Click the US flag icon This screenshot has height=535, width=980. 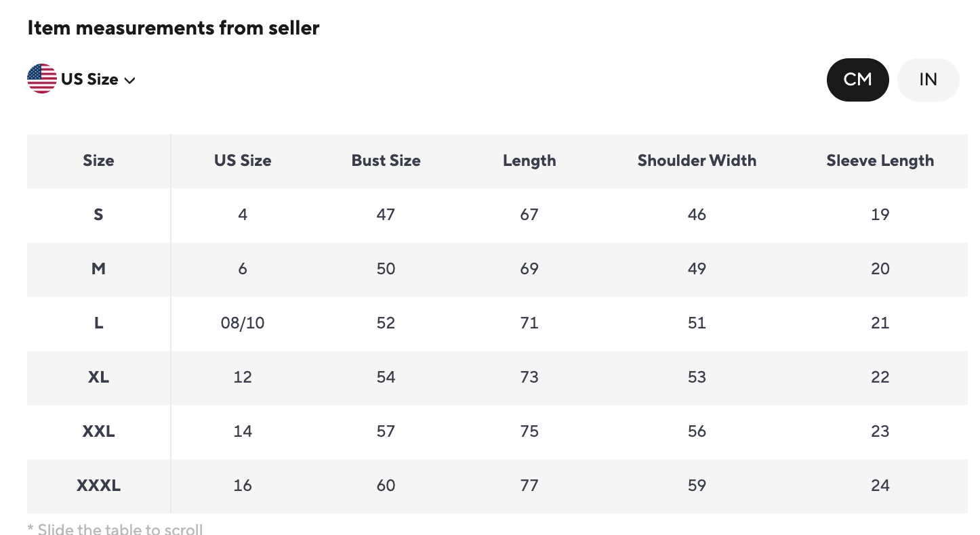(x=42, y=79)
